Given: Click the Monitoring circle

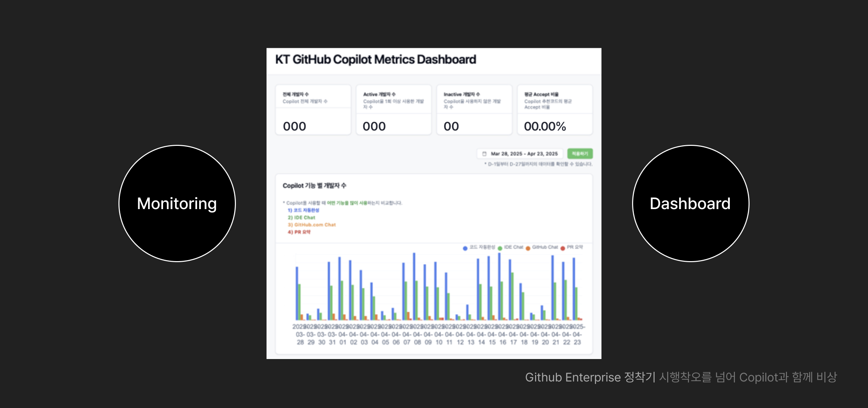Looking at the screenshot, I should [x=177, y=203].
